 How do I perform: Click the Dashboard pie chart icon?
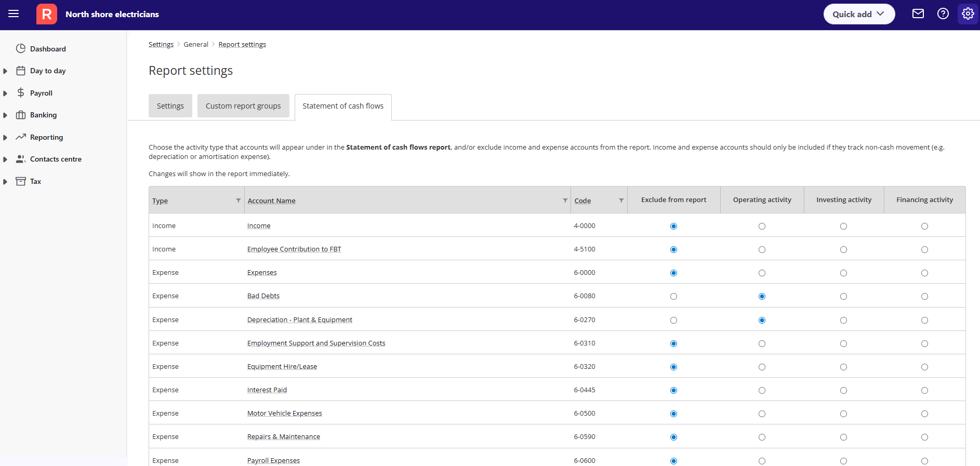point(21,48)
